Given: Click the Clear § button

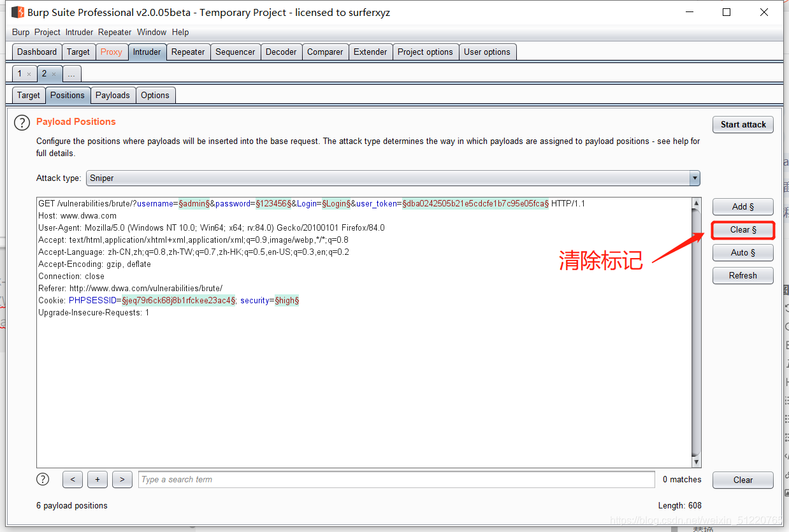Looking at the screenshot, I should (x=743, y=229).
